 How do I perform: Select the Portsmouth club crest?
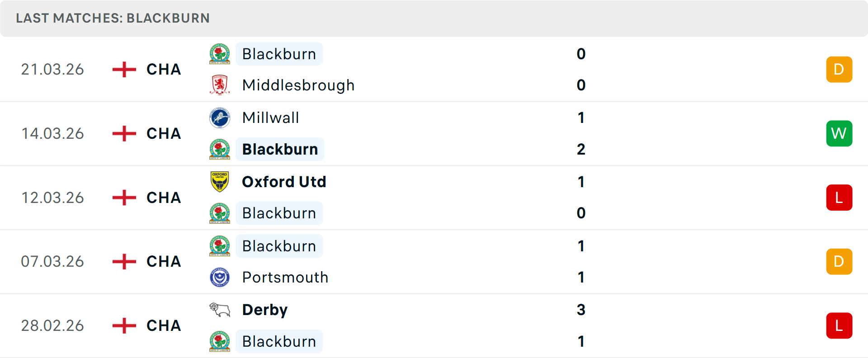220,277
